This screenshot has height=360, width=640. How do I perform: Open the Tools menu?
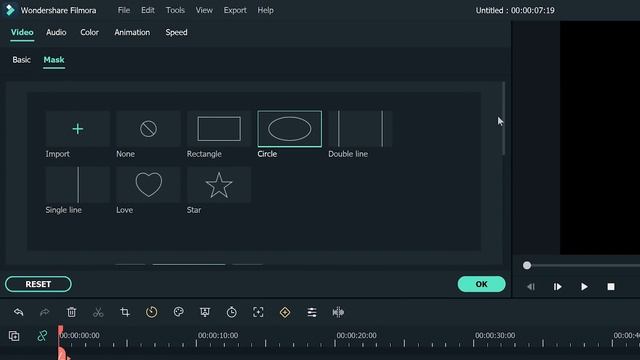175,10
